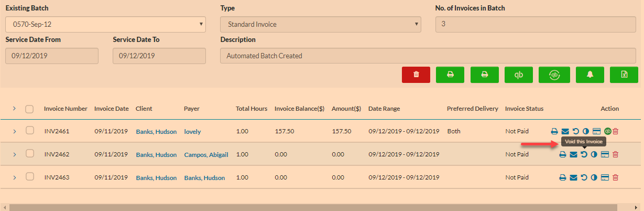
Task: Sort by the Invoice Number column header
Action: (66, 109)
